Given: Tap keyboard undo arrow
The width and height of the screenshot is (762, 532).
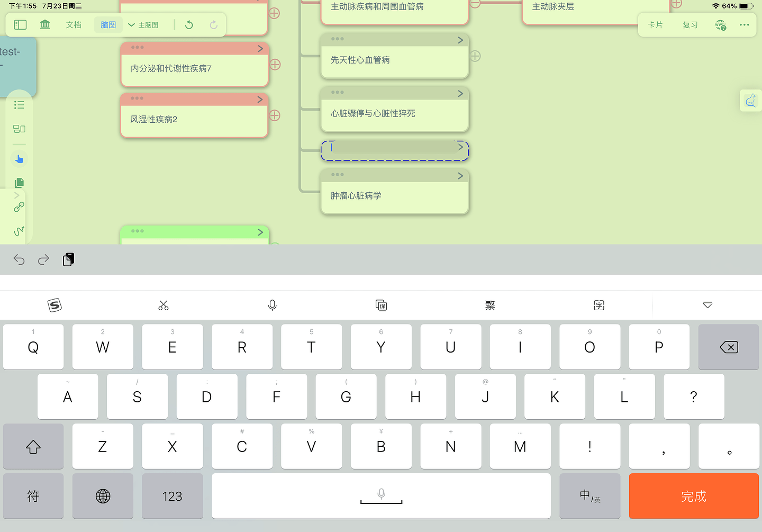Looking at the screenshot, I should pos(19,259).
